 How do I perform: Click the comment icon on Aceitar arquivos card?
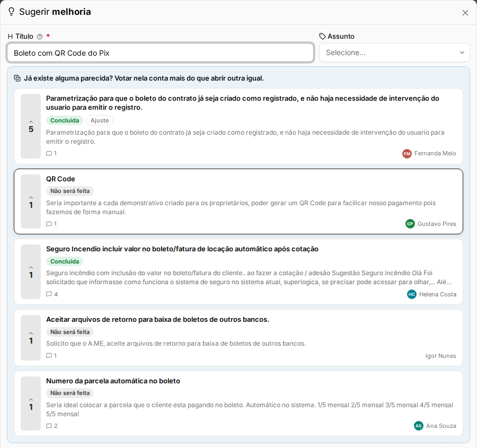pos(49,356)
